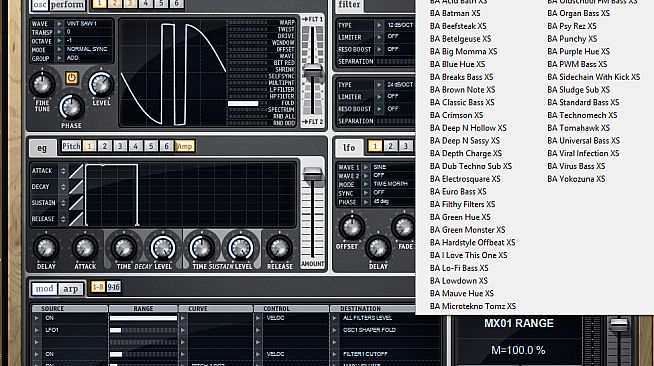This screenshot has width=654, height=366.
Task: Adjust the envelope Attack knob
Action: click(85, 248)
